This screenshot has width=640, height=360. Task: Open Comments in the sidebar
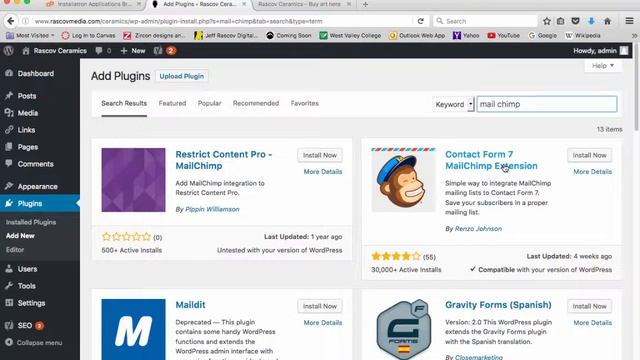tap(35, 164)
